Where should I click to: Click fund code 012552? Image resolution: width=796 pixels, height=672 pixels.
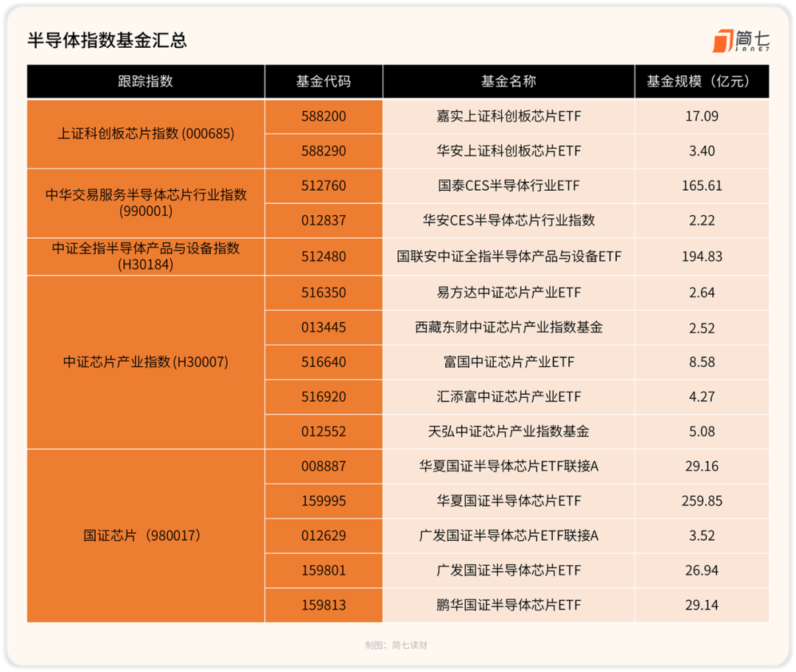click(x=324, y=432)
